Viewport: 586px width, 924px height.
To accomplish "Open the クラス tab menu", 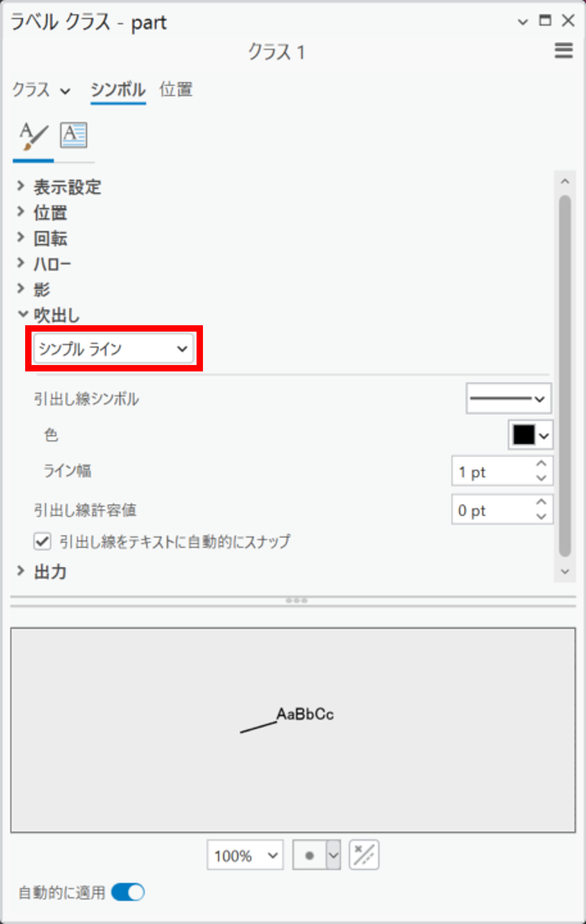I will pos(41,90).
